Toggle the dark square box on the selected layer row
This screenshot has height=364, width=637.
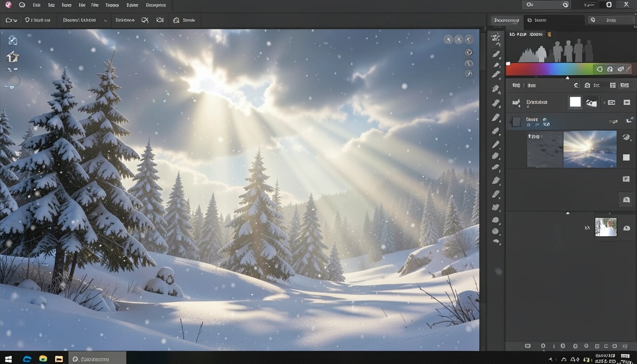[517, 122]
